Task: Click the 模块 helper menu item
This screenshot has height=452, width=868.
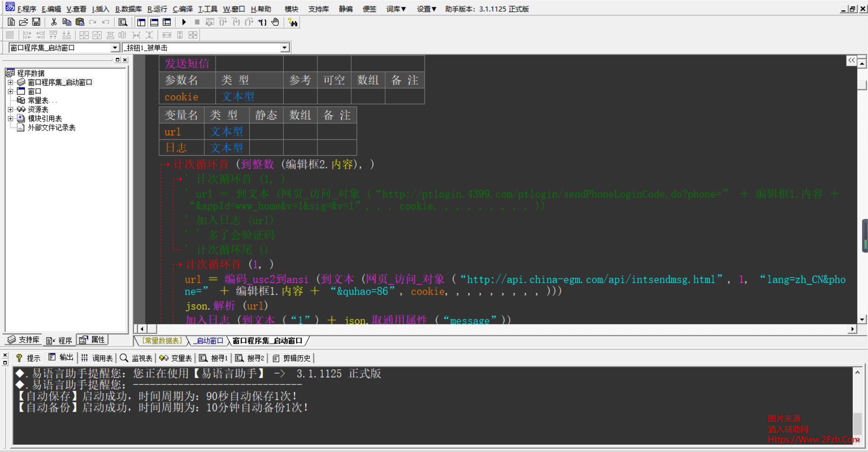Action: pyautogui.click(x=292, y=9)
